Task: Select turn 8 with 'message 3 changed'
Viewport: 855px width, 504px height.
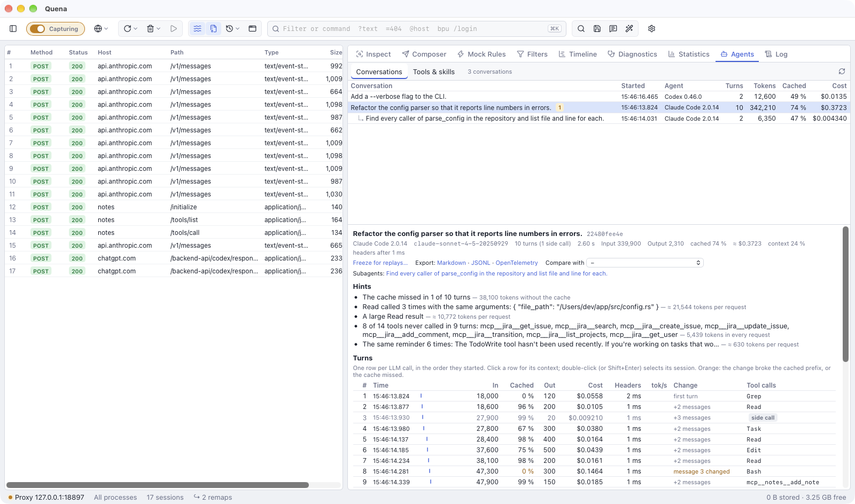Action: tap(594, 471)
